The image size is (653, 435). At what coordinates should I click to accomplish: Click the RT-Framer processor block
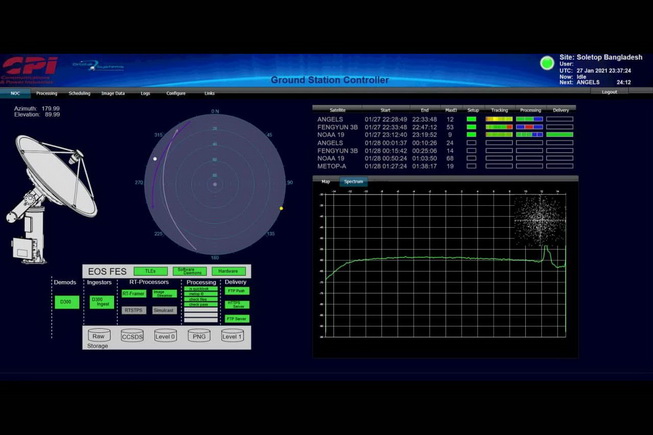point(134,293)
